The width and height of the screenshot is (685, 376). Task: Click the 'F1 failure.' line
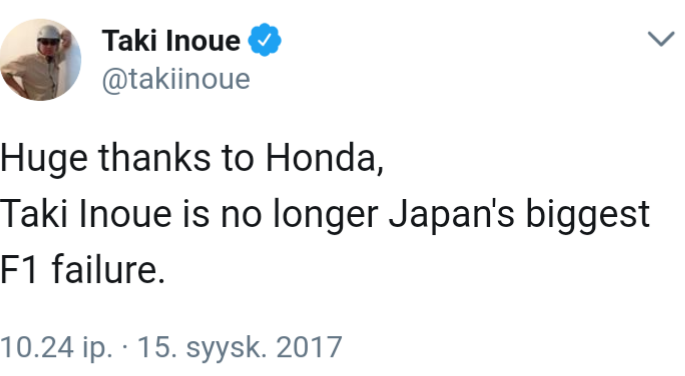point(83,269)
